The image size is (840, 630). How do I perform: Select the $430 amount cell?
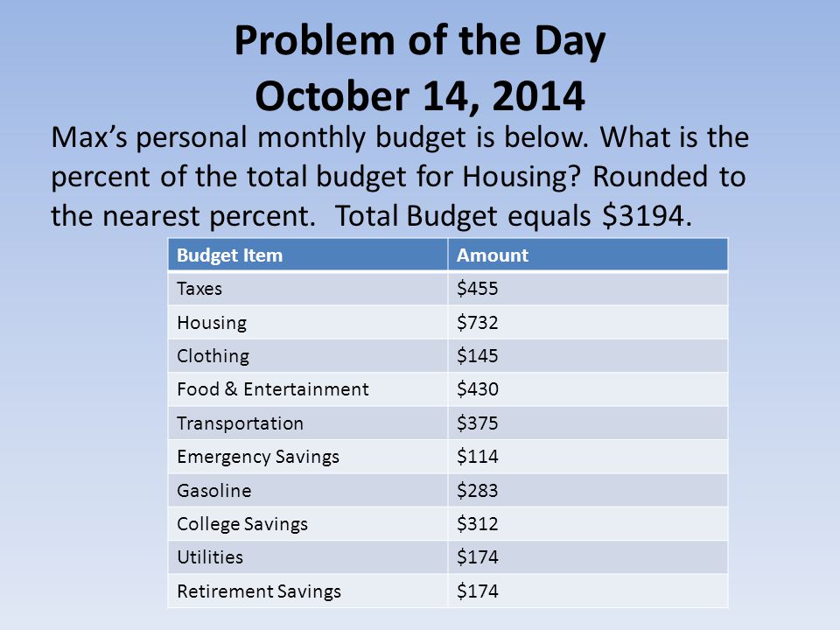pos(588,389)
